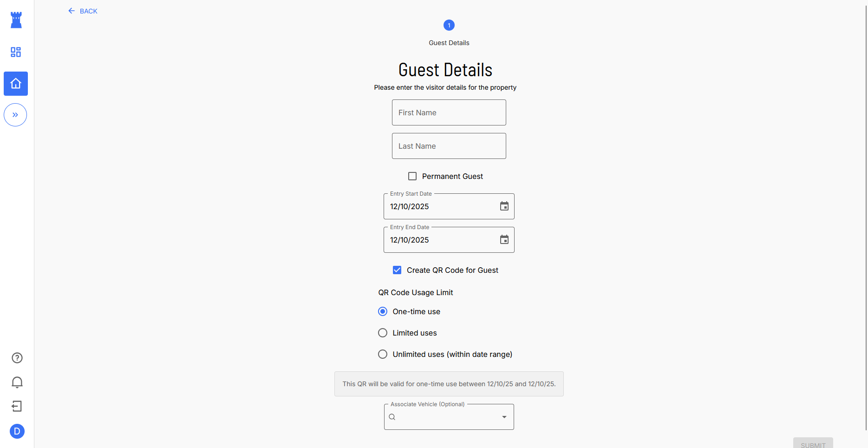Open notifications bell icon
The image size is (868, 448).
17,382
